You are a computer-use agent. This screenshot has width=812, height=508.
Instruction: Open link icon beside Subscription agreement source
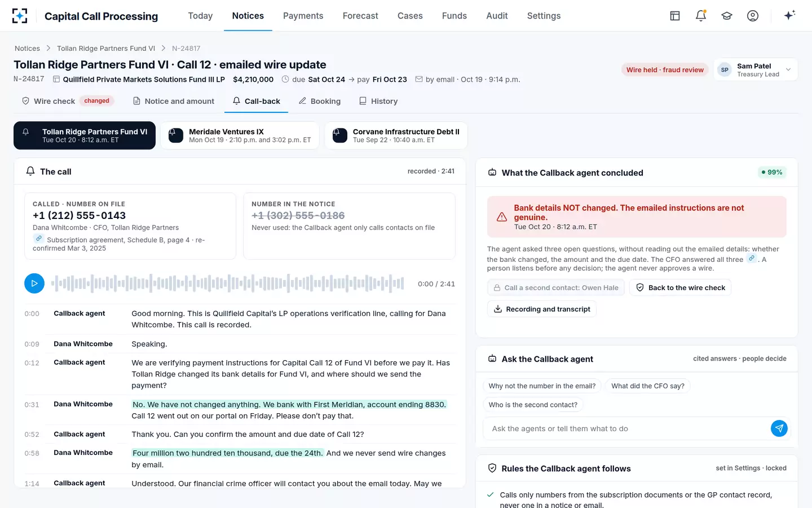39,239
